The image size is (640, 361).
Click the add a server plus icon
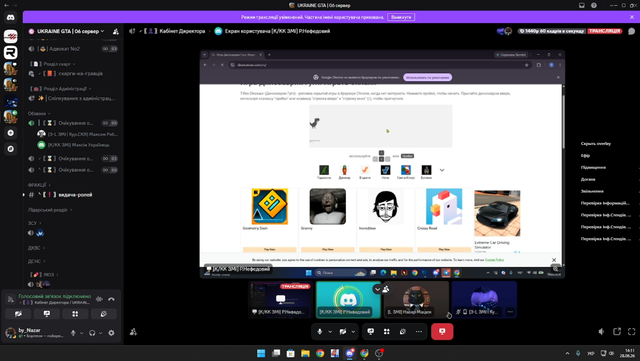tap(11, 133)
